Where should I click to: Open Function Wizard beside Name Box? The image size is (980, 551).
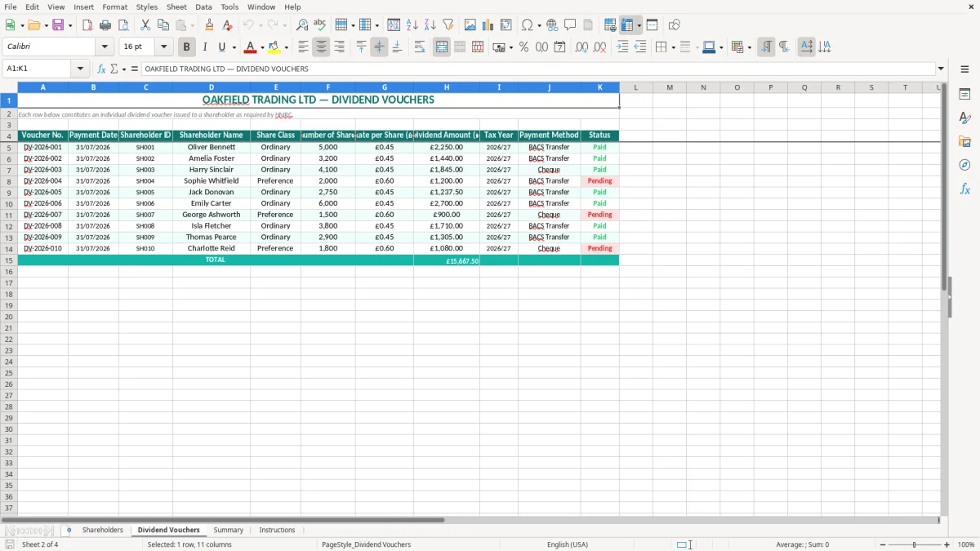102,69
